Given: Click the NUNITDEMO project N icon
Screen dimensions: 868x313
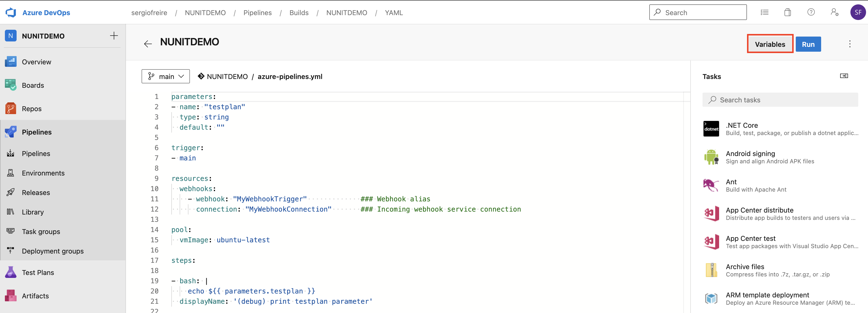Looking at the screenshot, I should [11, 36].
